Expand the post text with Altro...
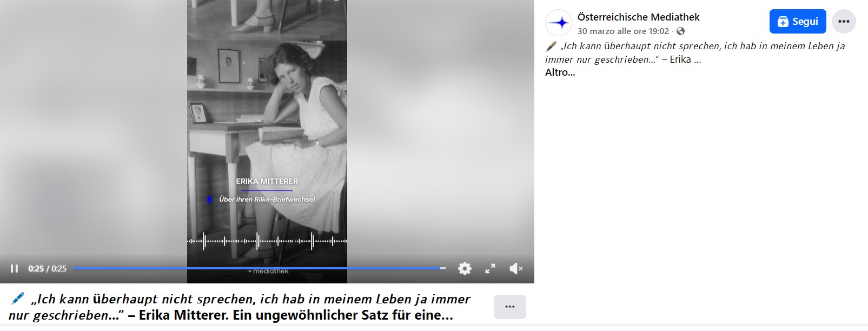Image resolution: width=868 pixels, height=331 pixels. point(560,72)
